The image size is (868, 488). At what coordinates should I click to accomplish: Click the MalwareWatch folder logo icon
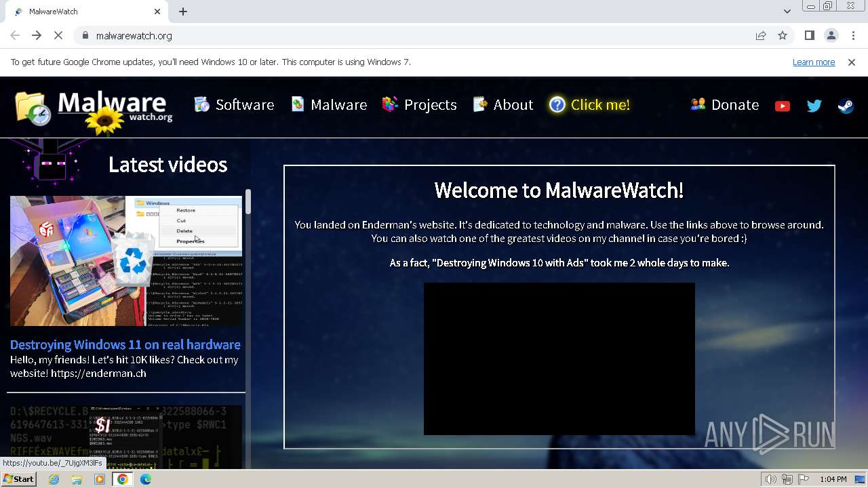click(33, 108)
